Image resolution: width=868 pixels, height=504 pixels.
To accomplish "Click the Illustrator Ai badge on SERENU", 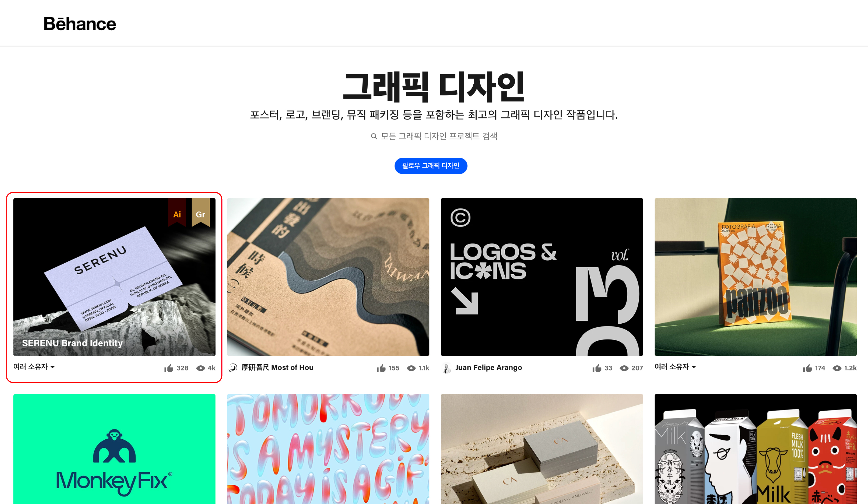I will [177, 212].
